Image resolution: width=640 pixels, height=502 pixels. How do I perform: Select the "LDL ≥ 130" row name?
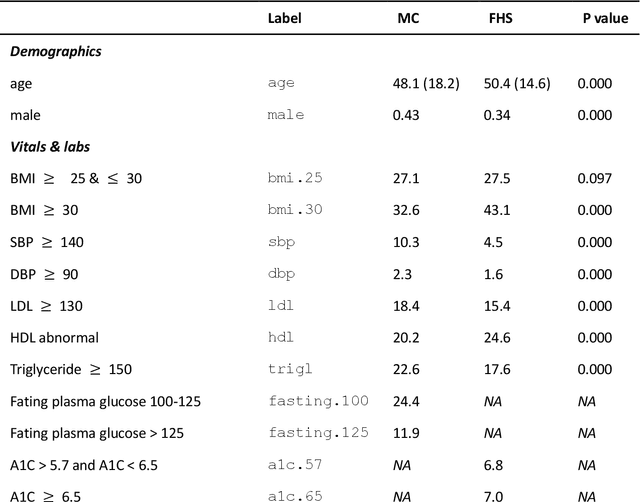44,307
